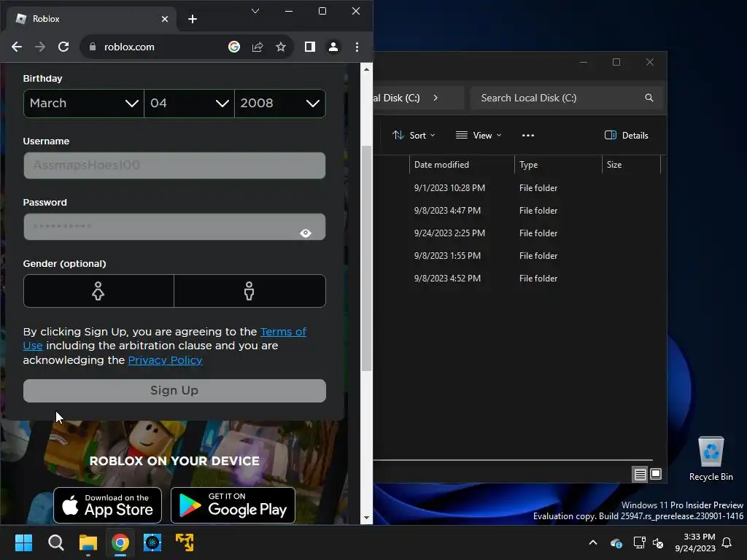Open the Chrome tab search chevron

point(255,11)
